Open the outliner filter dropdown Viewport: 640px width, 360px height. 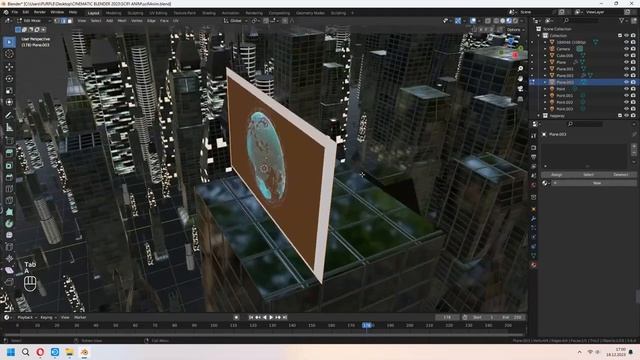[x=623, y=20]
